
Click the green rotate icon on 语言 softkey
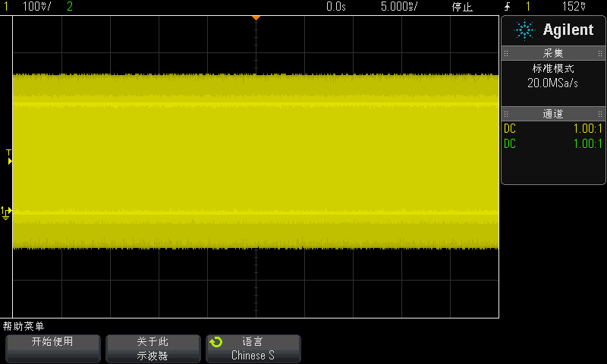[x=216, y=342]
